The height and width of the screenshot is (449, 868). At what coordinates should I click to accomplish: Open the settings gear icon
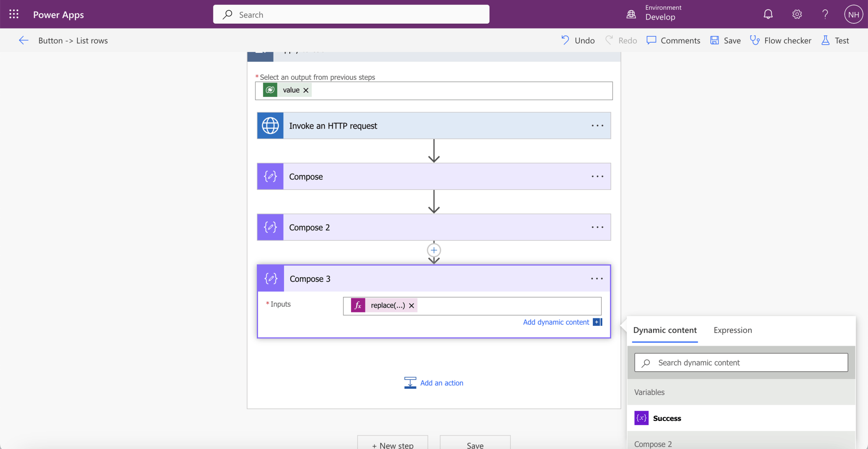(796, 14)
